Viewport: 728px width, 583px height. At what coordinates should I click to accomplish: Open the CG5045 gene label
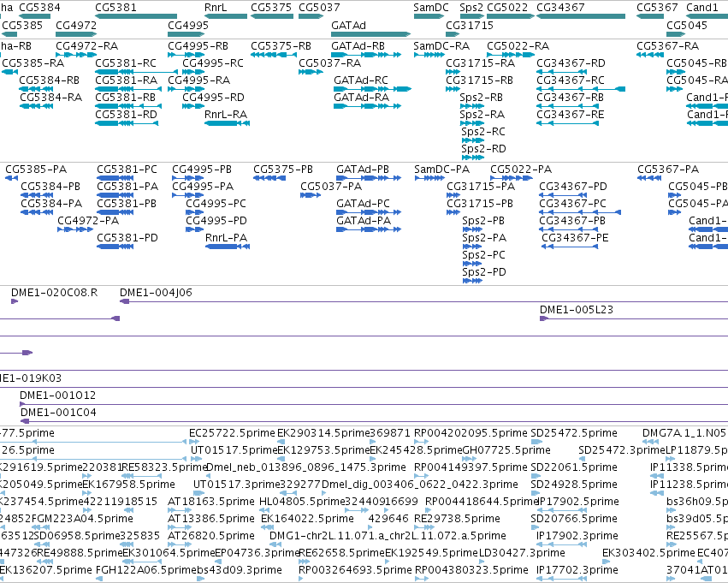[x=687, y=26]
